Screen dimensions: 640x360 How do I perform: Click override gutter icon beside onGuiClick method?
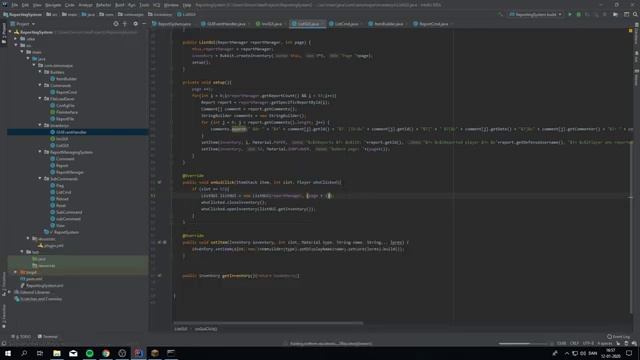(x=160, y=182)
